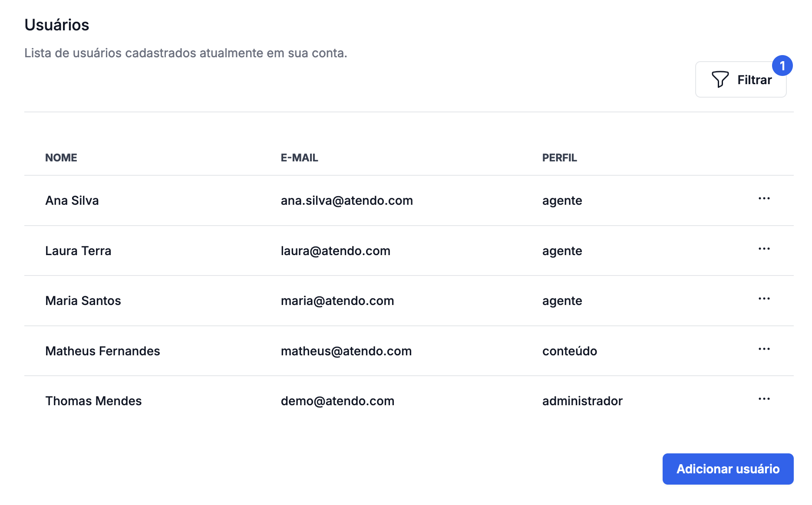Click the filter count badge showing 1
This screenshot has height=505, width=812.
click(782, 66)
